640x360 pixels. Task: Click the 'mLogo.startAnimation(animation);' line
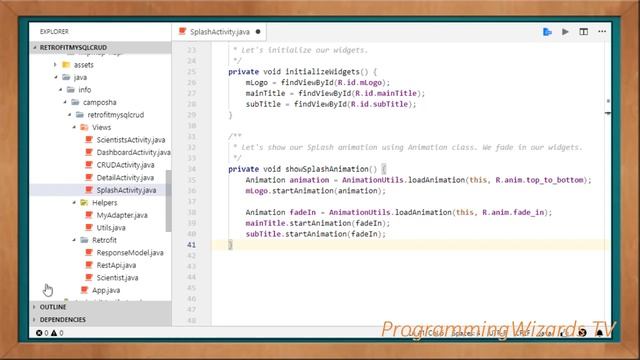click(316, 191)
